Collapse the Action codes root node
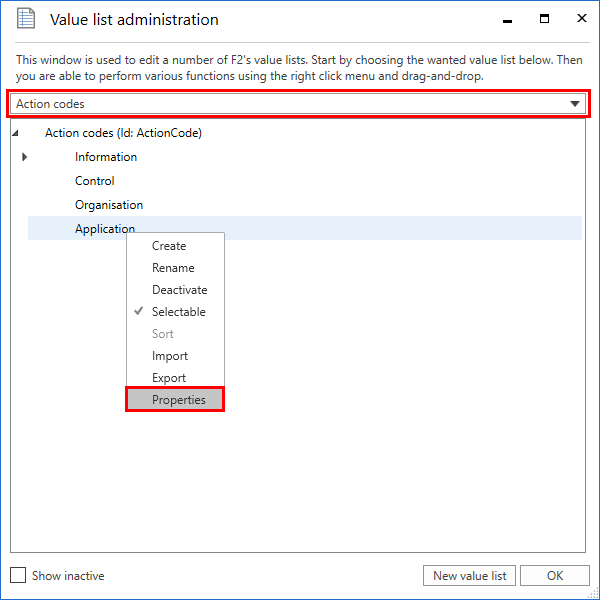This screenshot has width=600, height=600. 16,133
